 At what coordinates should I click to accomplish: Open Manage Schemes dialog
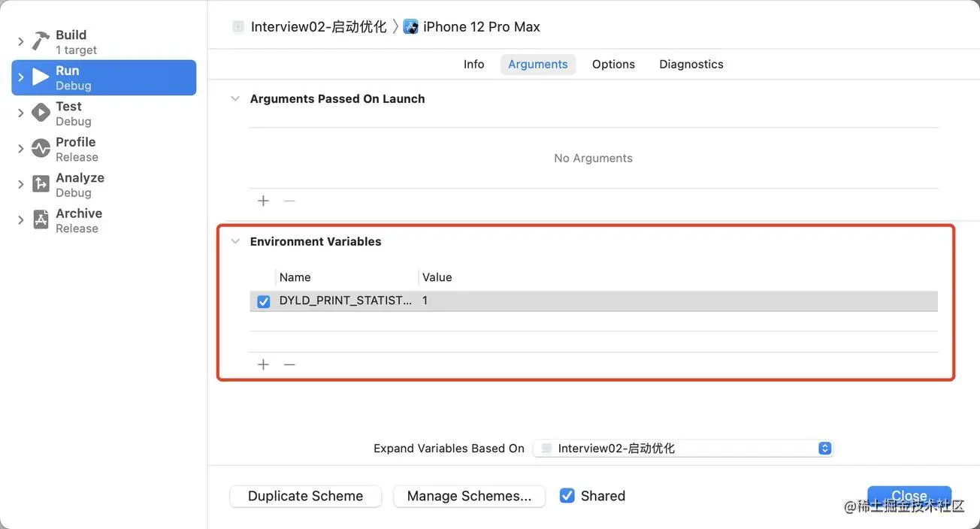[469, 496]
